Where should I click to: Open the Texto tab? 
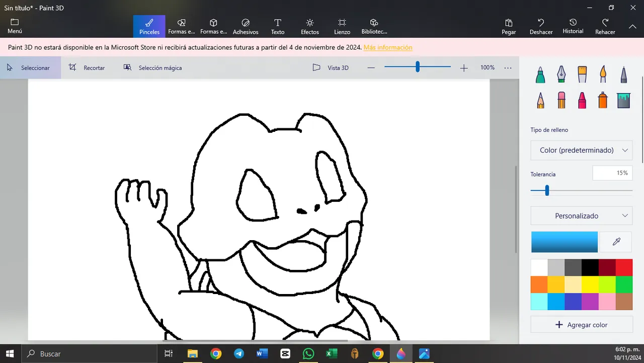(x=278, y=27)
